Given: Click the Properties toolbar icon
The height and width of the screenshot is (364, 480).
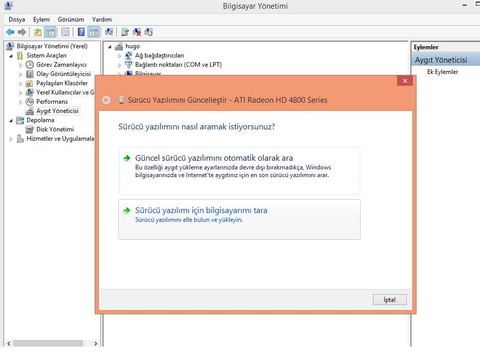Looking at the screenshot, I should [65, 32].
